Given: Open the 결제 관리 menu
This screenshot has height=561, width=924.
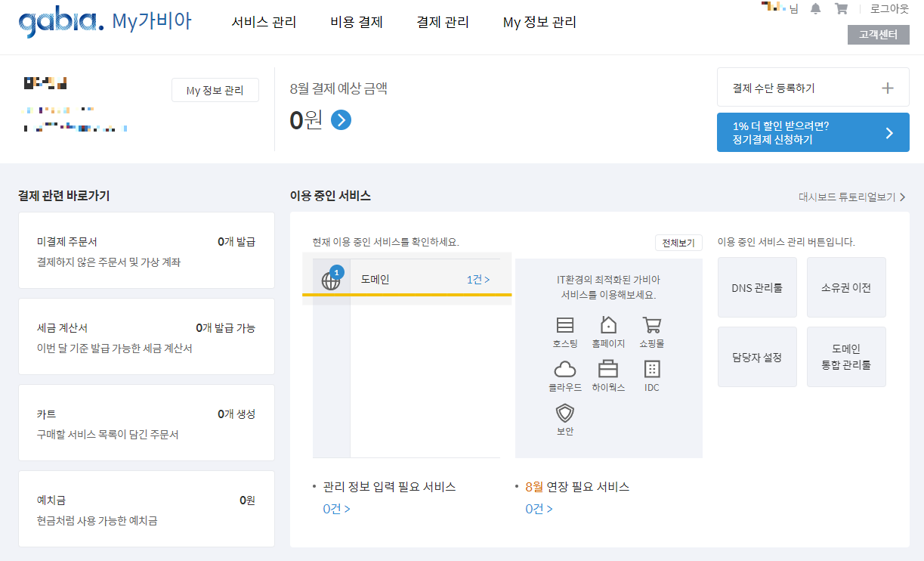Looking at the screenshot, I should [443, 23].
